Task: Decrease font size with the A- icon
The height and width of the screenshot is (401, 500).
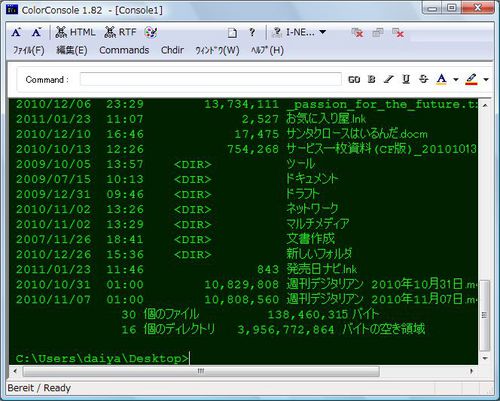Action: [36, 32]
